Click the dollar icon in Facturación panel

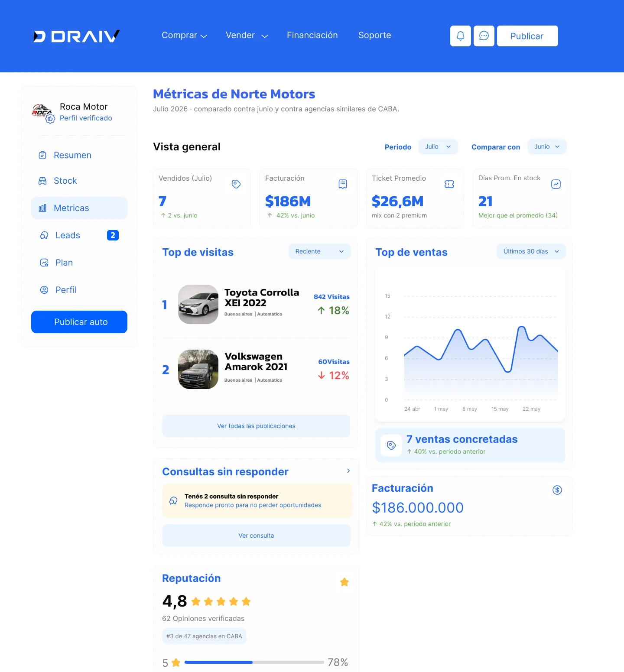pyautogui.click(x=557, y=490)
